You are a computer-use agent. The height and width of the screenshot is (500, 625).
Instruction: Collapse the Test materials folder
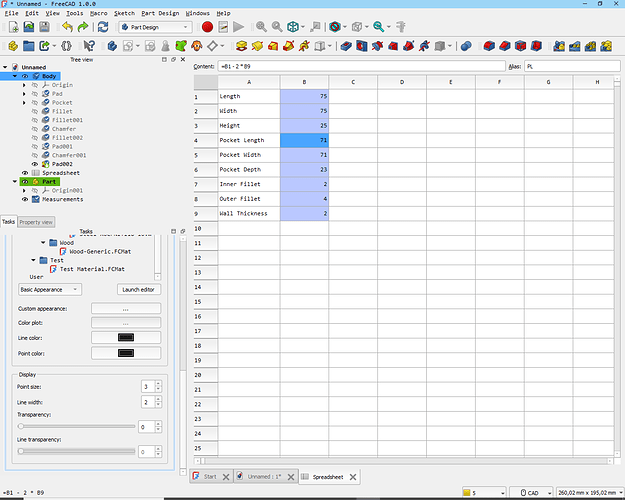click(33, 260)
